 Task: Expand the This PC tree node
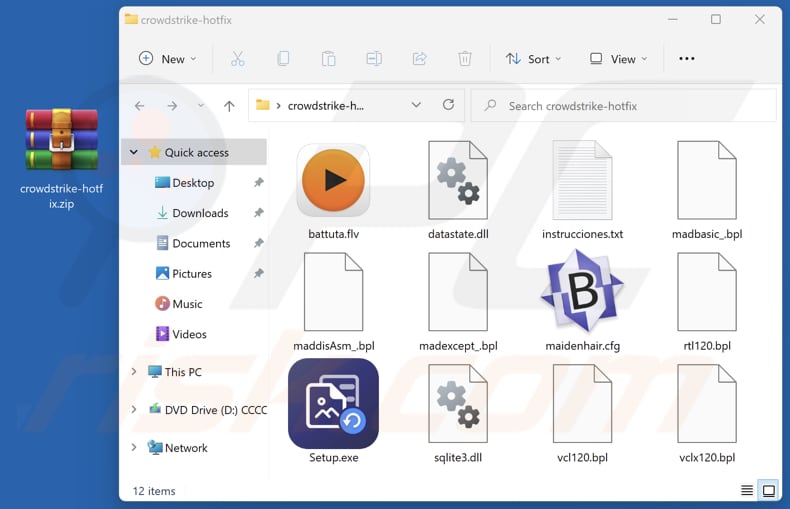point(134,372)
